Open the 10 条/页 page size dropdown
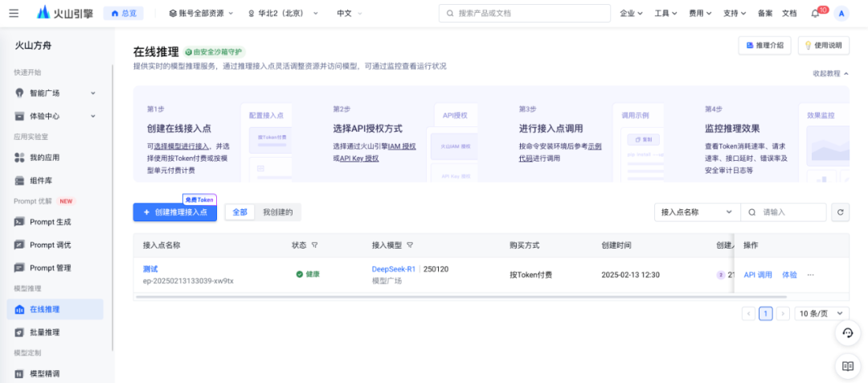Image resolution: width=868 pixels, height=383 pixels. 821,314
